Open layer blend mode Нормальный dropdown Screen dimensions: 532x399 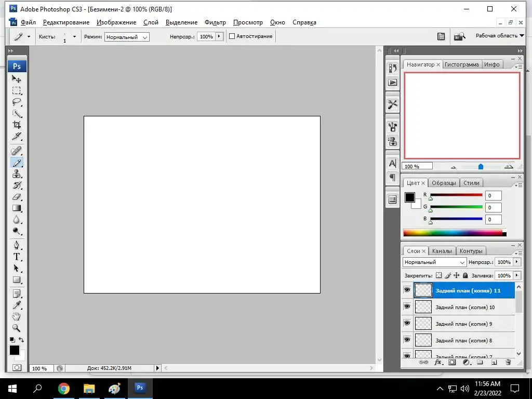coord(434,262)
